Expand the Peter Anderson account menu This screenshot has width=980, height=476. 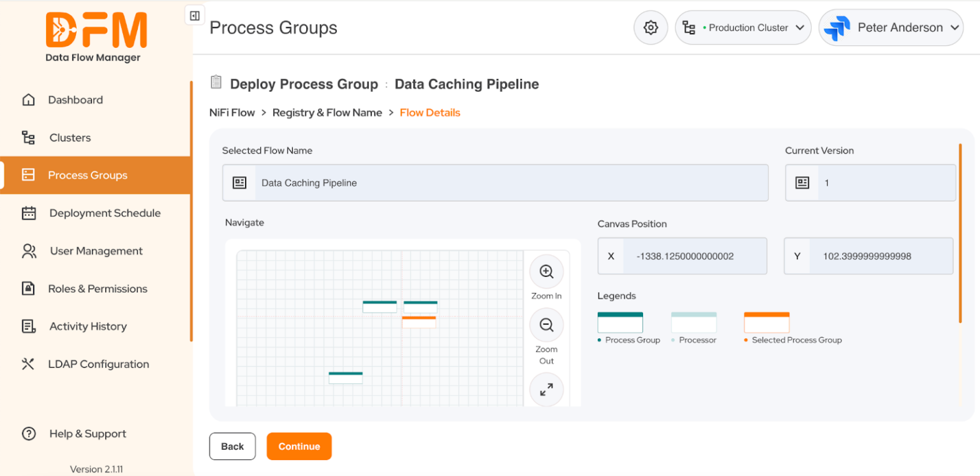point(891,27)
